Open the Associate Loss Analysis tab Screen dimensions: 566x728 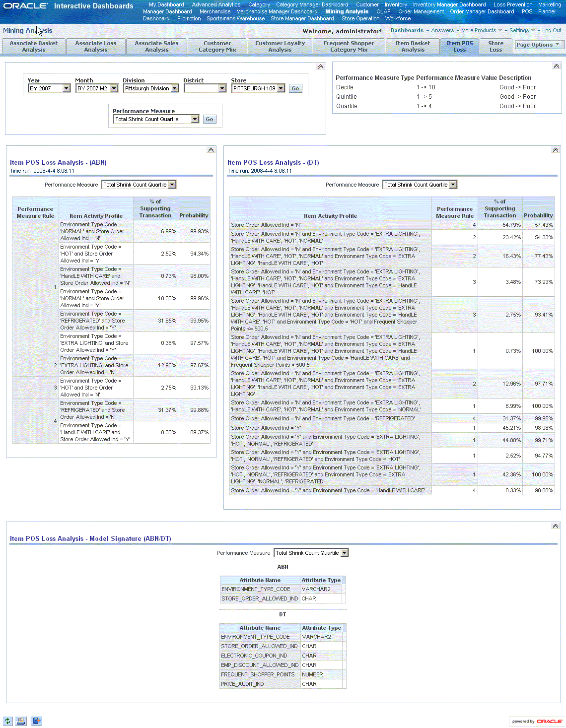96,46
